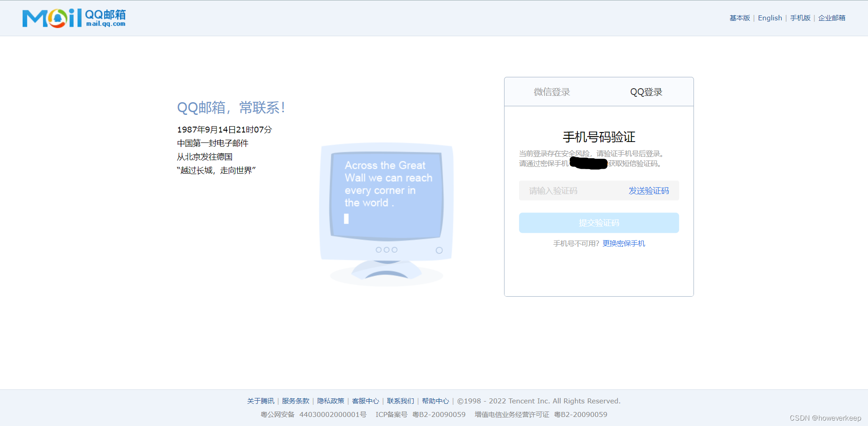Switch to the 微信登录 tab
The width and height of the screenshot is (868, 426).
(552, 92)
